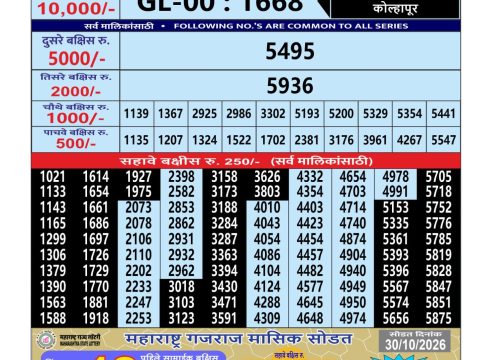The height and width of the screenshot is (360, 480).
Task: Click the 500/- fifth prize amount
Action: (76, 144)
